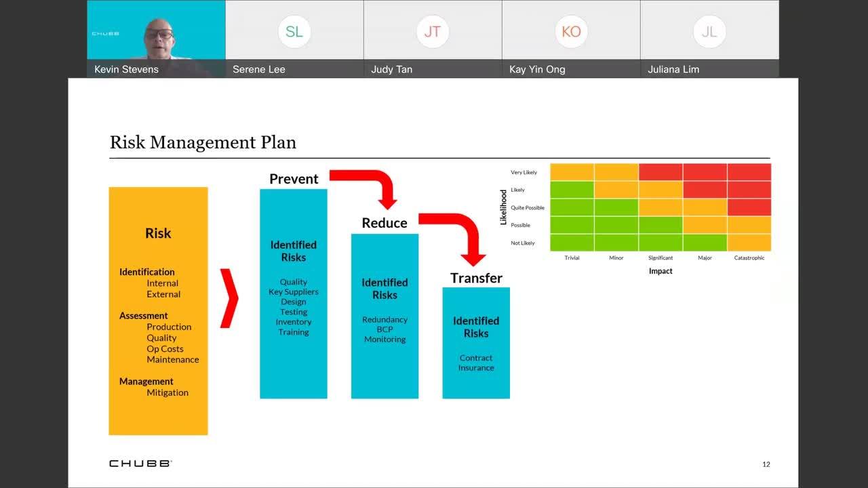This screenshot has height=488, width=868.
Task: Click the Impact axis label under the matrix
Action: coord(660,271)
